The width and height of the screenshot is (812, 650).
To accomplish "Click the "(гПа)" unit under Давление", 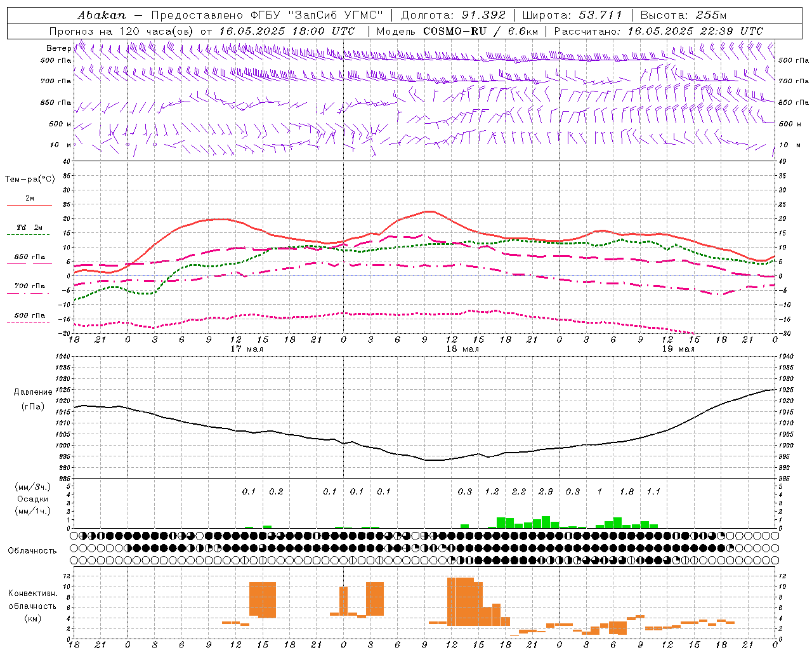I will [33, 407].
